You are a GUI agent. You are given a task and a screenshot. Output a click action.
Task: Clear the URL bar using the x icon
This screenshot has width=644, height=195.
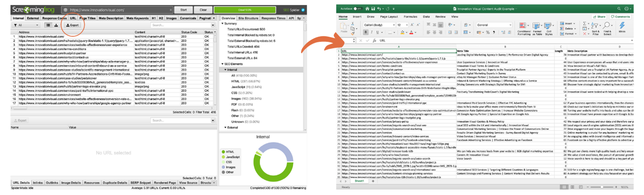point(170,9)
